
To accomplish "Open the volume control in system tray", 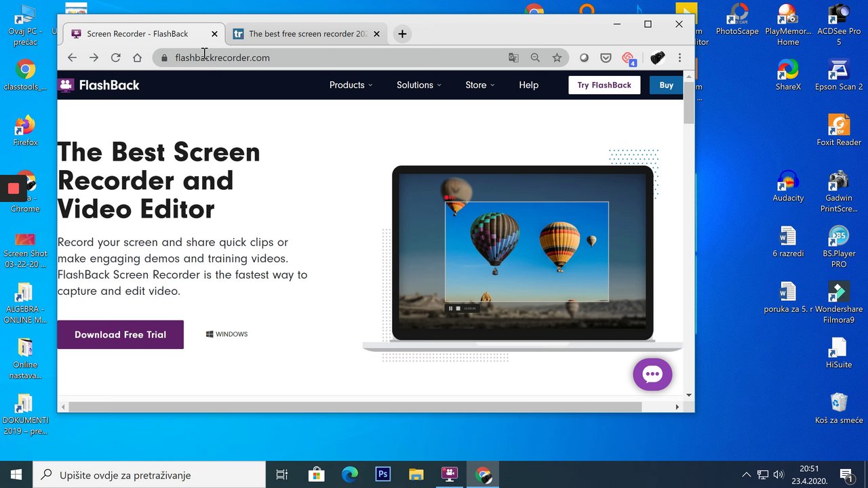I will [x=778, y=474].
